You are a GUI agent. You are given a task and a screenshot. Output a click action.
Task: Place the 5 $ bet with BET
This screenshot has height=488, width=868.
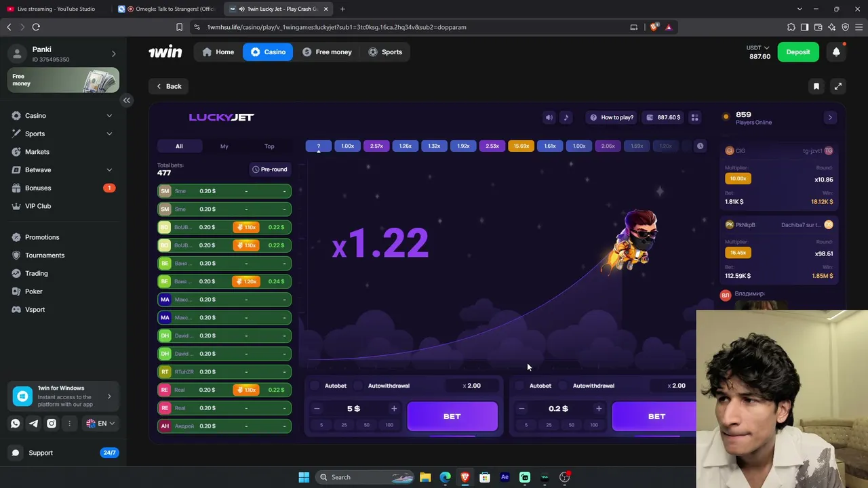click(452, 416)
